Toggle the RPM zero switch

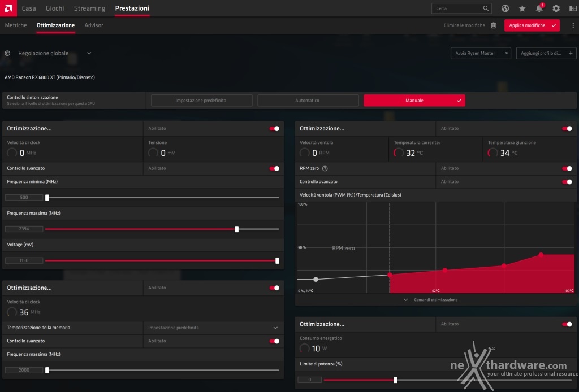(567, 168)
